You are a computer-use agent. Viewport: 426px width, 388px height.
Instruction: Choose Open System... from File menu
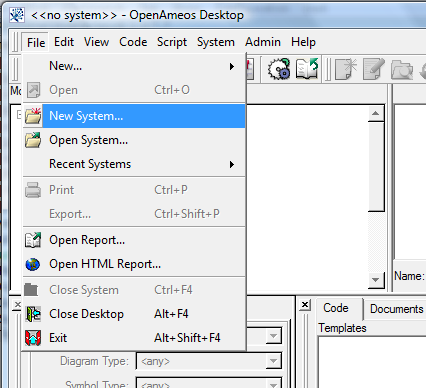pyautogui.click(x=134, y=140)
